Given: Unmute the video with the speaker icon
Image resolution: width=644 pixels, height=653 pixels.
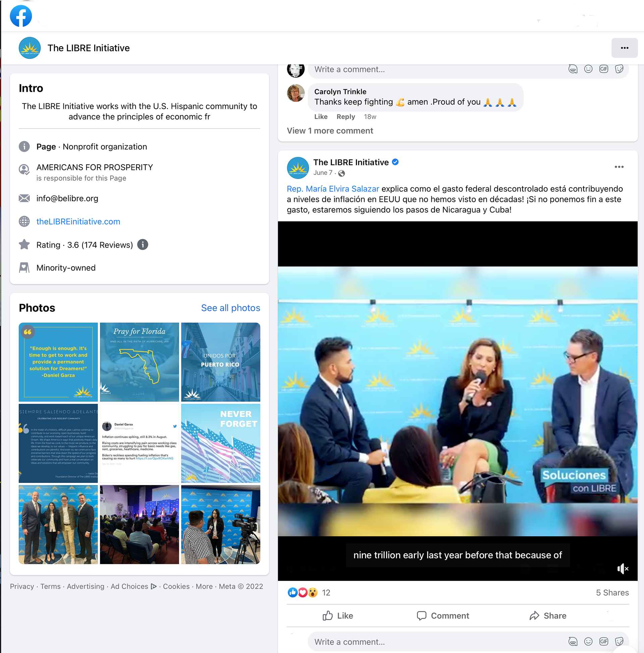Looking at the screenshot, I should pos(623,569).
